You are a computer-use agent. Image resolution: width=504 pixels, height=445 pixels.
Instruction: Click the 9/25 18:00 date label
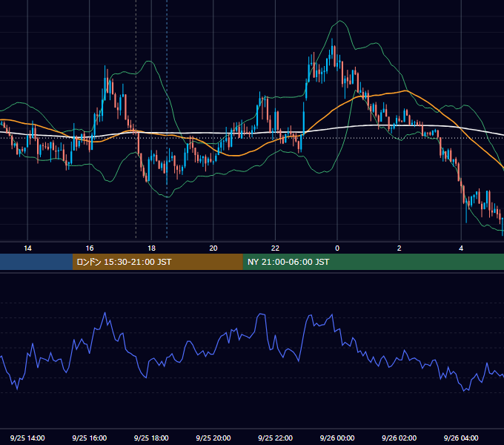point(151,438)
